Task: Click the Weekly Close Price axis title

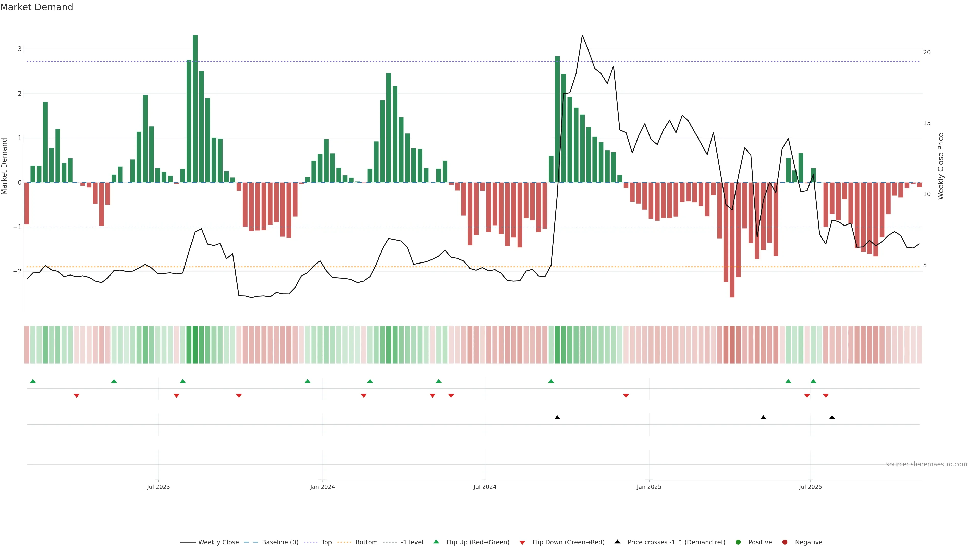Action: click(x=941, y=166)
